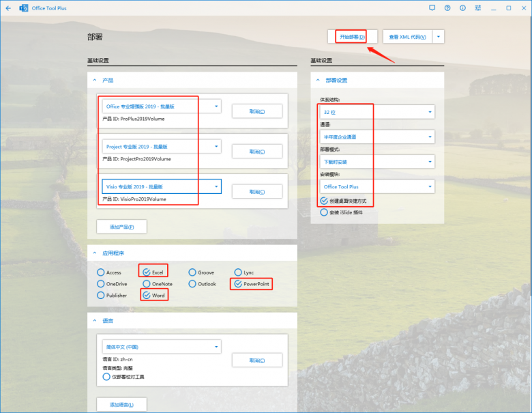Image resolution: width=532 pixels, height=413 pixels.
Task: Uncheck the Word application
Action: pyautogui.click(x=147, y=296)
